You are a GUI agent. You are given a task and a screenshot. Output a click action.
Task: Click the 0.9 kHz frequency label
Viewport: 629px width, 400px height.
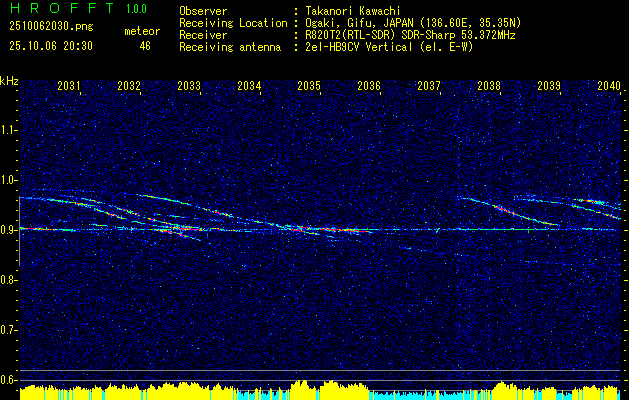(8, 230)
